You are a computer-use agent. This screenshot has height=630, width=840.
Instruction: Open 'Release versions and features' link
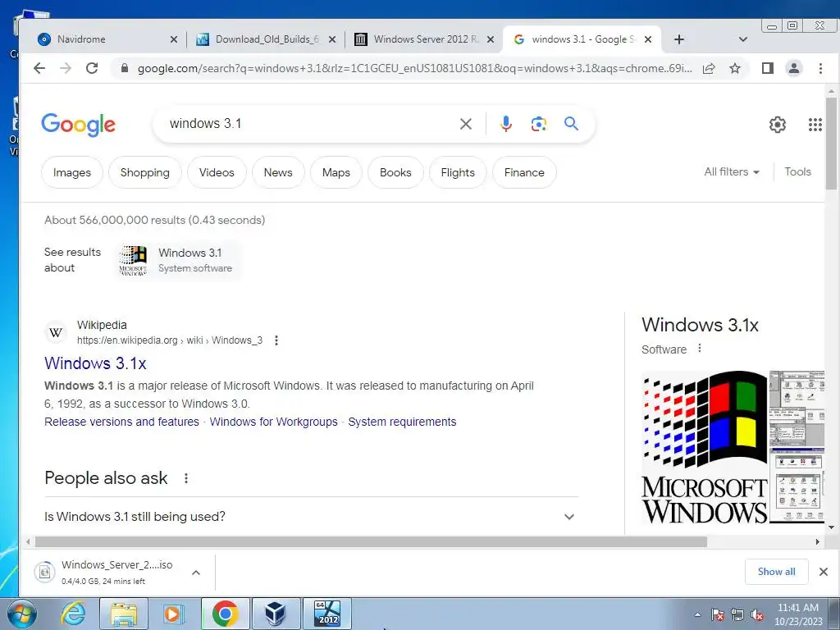point(121,422)
